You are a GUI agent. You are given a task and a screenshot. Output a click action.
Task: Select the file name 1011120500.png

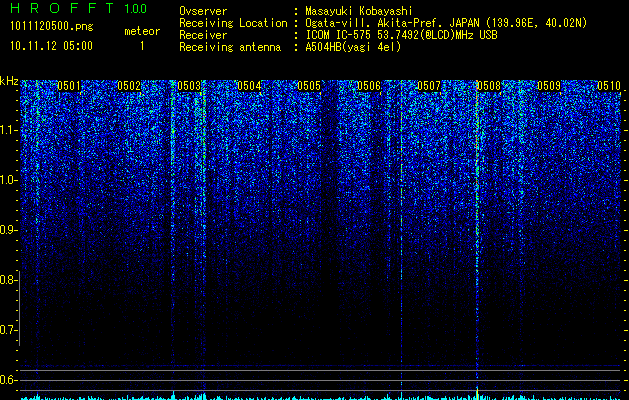(52, 26)
